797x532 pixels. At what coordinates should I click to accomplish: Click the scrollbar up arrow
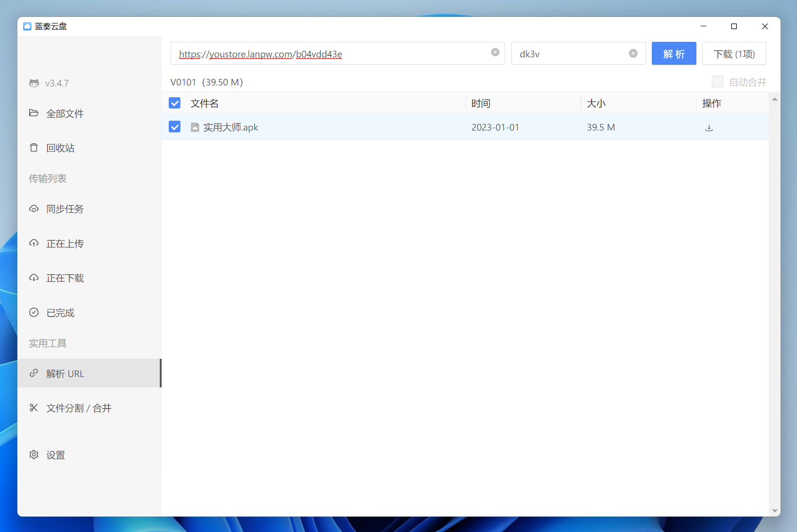click(x=775, y=99)
